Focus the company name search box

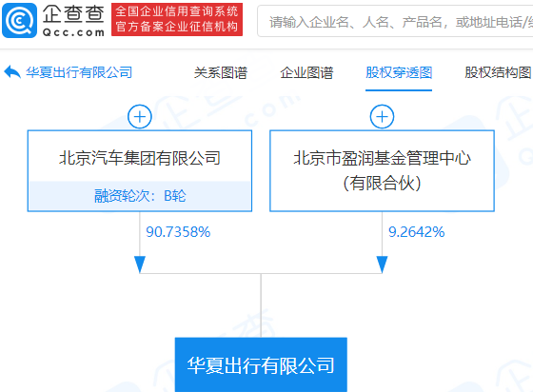click(395, 21)
